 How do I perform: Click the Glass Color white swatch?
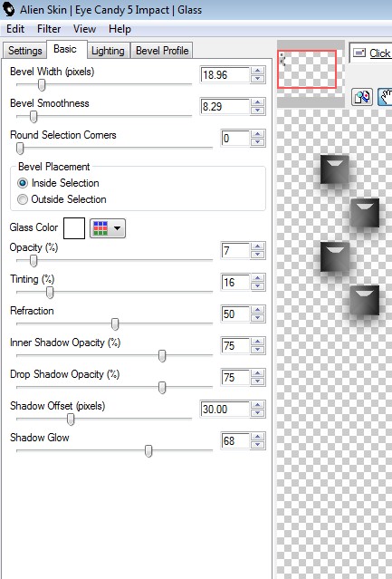pos(74,228)
